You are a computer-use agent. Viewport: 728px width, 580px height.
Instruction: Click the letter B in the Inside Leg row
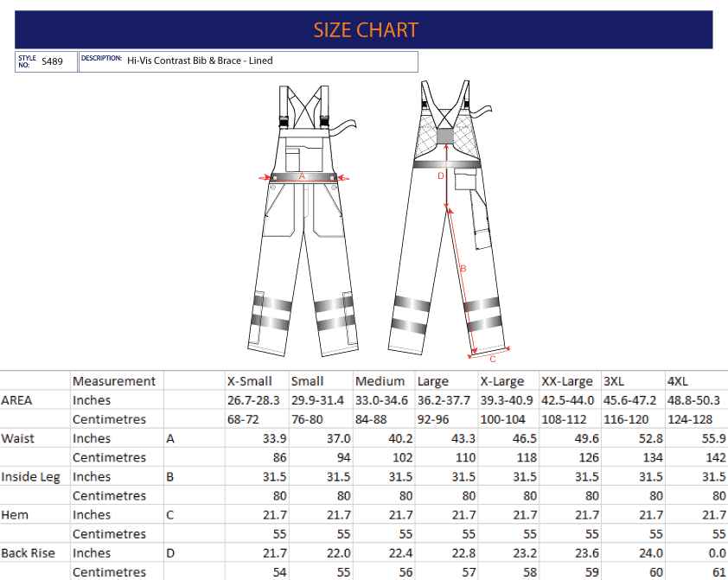click(x=169, y=476)
